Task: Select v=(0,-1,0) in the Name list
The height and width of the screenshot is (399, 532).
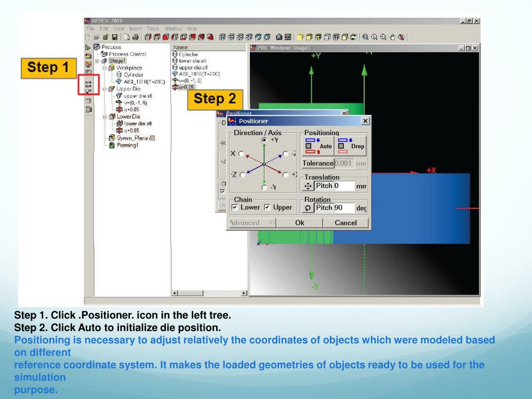Action: (x=190, y=81)
